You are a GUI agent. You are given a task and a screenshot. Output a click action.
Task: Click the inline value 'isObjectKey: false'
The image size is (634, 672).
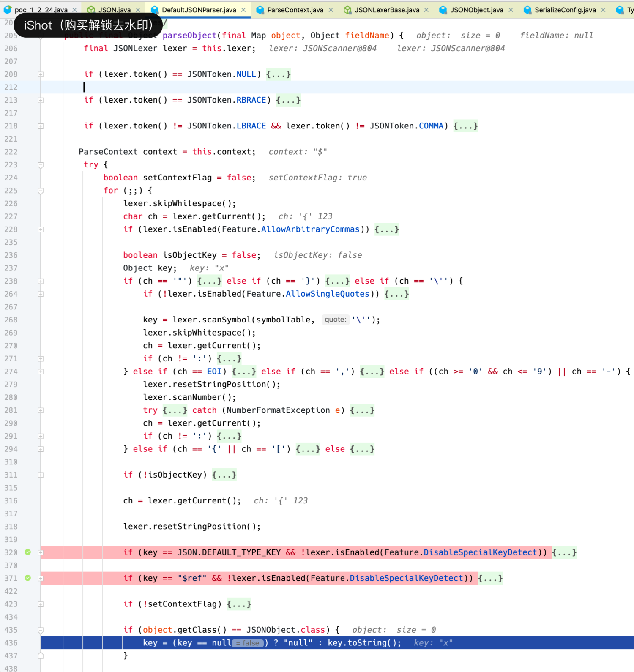(x=318, y=255)
